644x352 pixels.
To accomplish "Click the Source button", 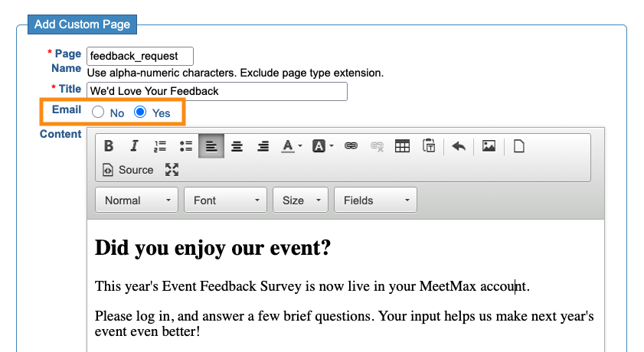I will 128,170.
